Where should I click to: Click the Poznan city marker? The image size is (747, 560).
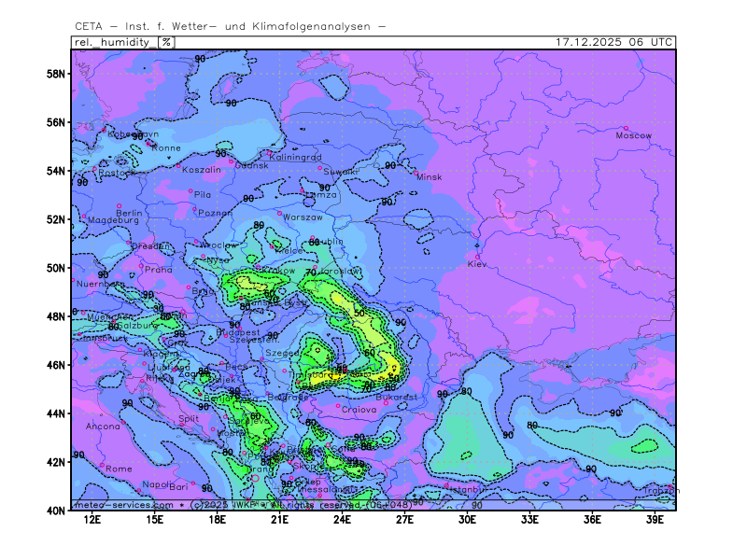(195, 208)
